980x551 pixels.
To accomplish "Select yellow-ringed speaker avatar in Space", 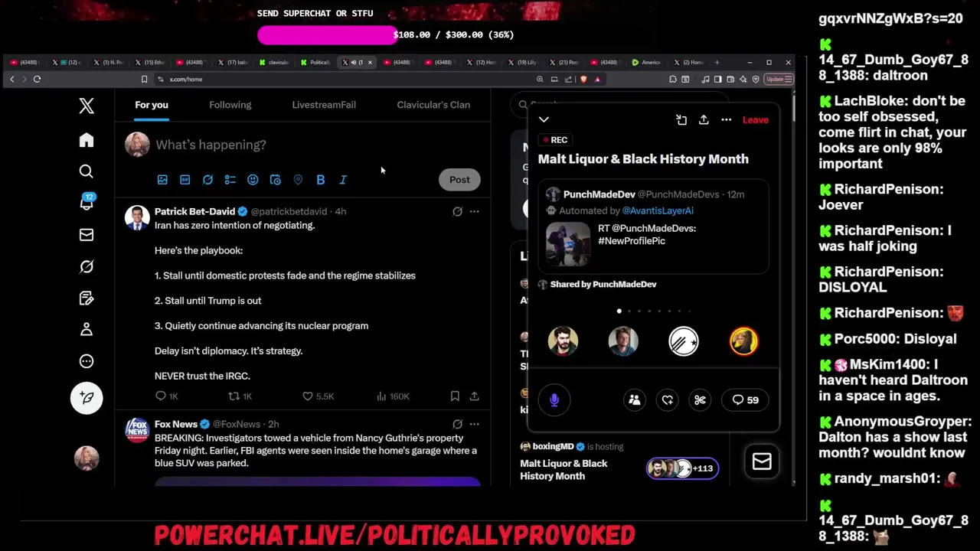I will tap(743, 341).
